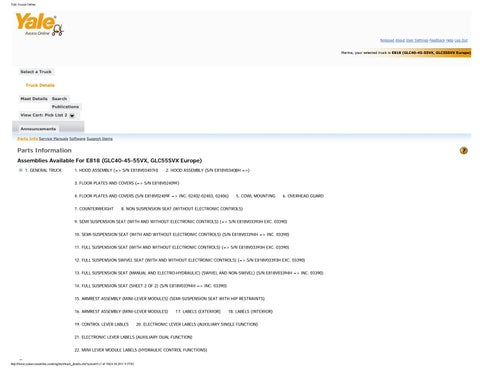Open the Software link
Screen dimensions: 480x371
tap(77, 139)
